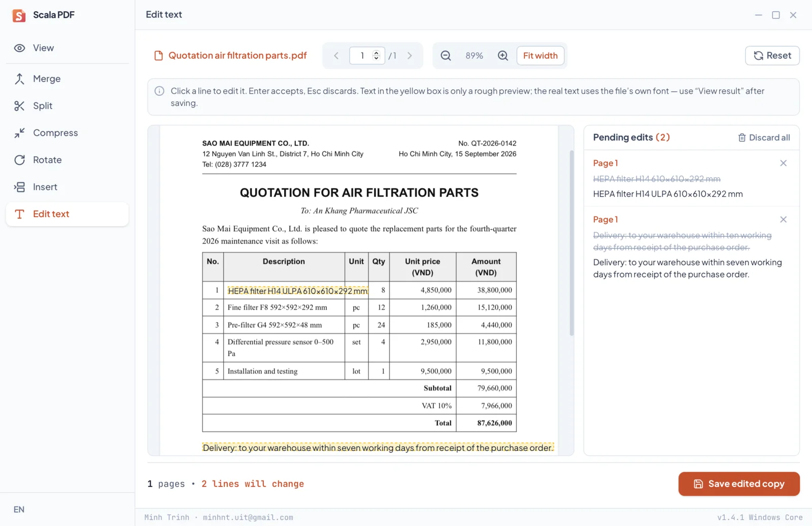The height and width of the screenshot is (526, 812).
Task: Select the Edit text tool
Action: coord(67,214)
